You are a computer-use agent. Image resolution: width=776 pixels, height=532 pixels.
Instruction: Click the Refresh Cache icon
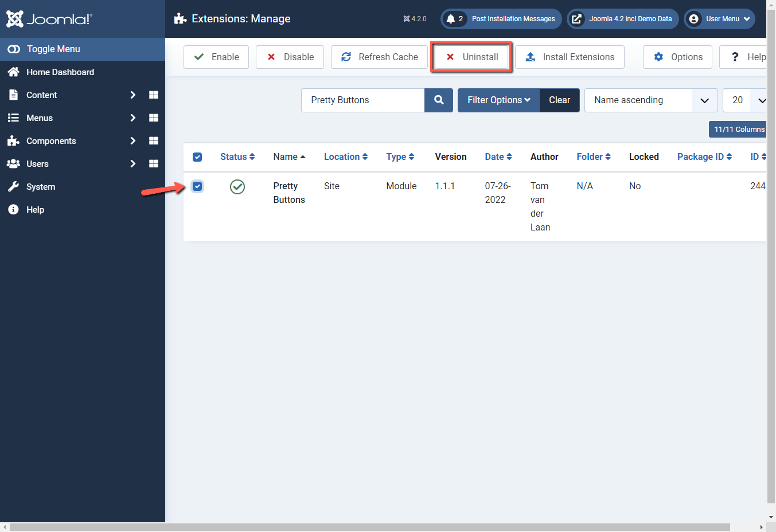346,57
